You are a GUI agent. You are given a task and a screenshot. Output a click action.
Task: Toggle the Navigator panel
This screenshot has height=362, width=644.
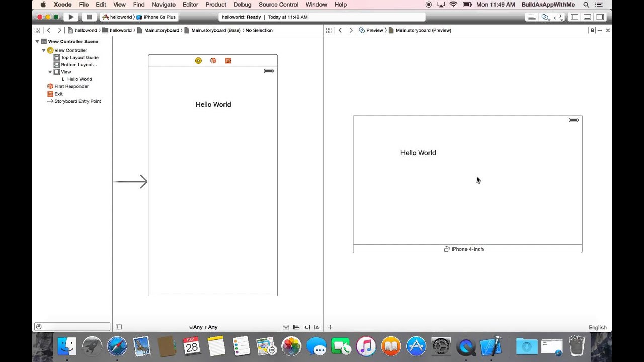(574, 17)
